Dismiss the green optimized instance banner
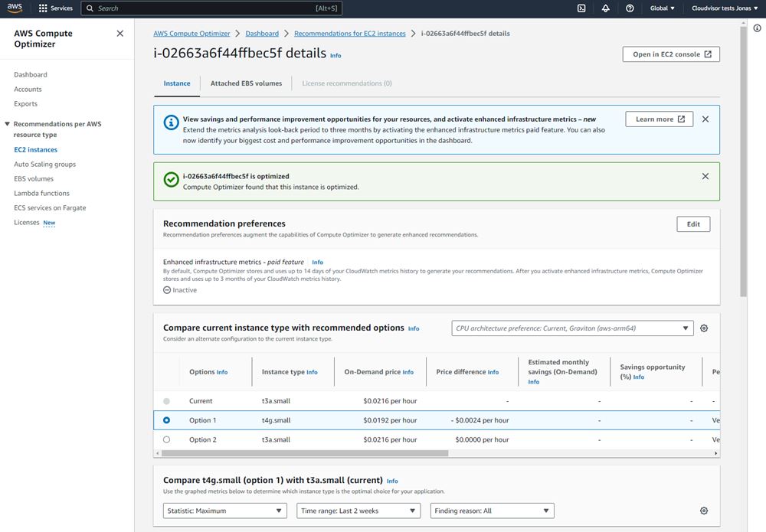The height and width of the screenshot is (532, 766). coord(705,176)
